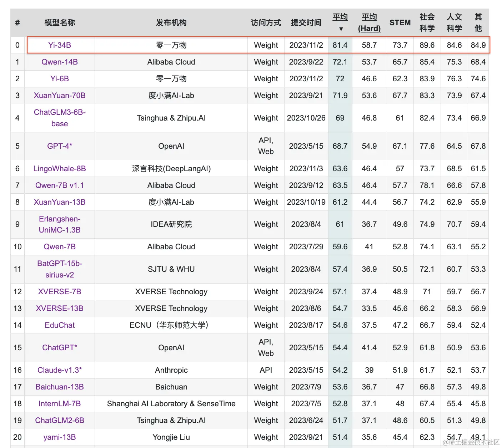Screen dimensions: 502x448
Task: Sort by 平均 (Hard) column header
Action: coord(369,22)
